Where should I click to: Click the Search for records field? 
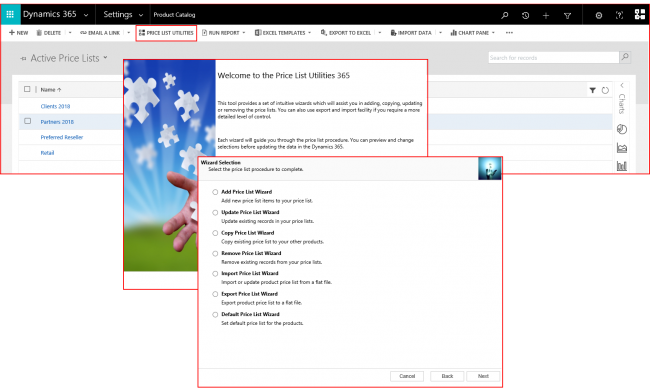553,58
